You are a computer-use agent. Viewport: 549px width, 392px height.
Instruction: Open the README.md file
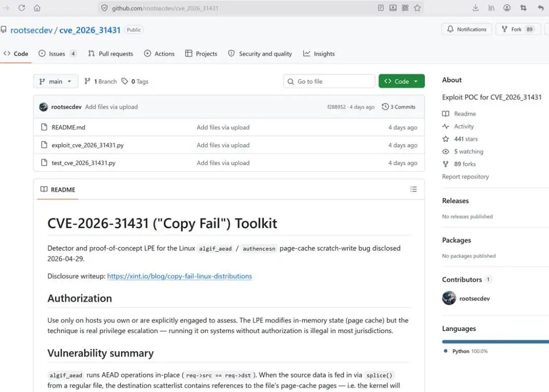(x=68, y=127)
